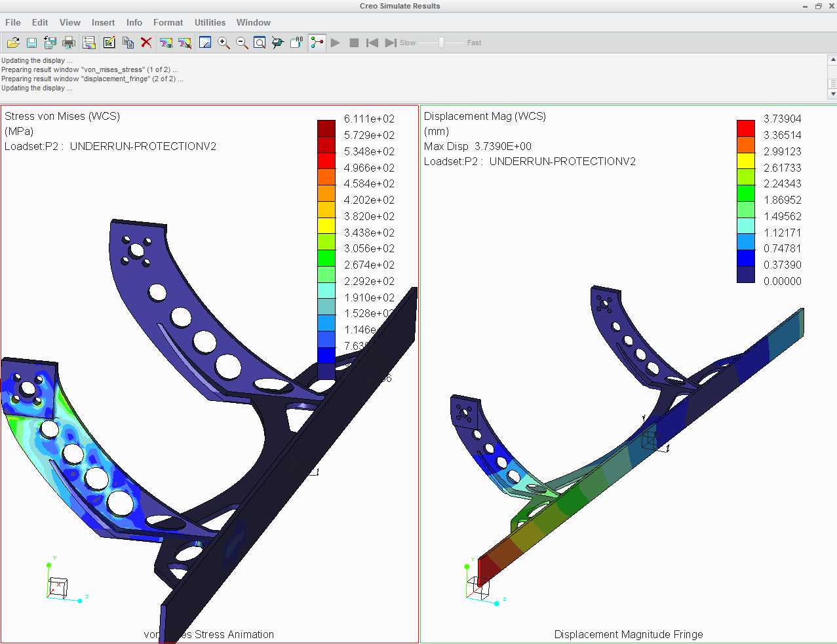Click message log scrollbar down arrow
The image size is (837, 644).
click(x=832, y=94)
